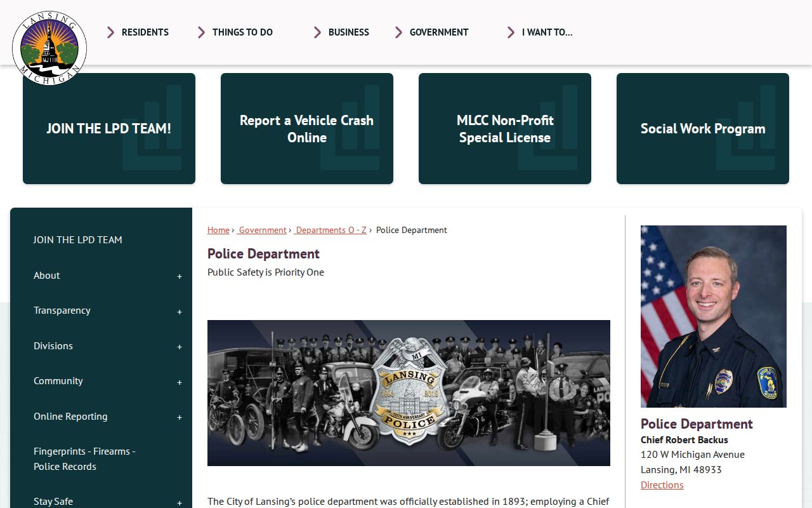This screenshot has width=812, height=508.
Task: Expand the Community section plus icon
Action: point(180,382)
